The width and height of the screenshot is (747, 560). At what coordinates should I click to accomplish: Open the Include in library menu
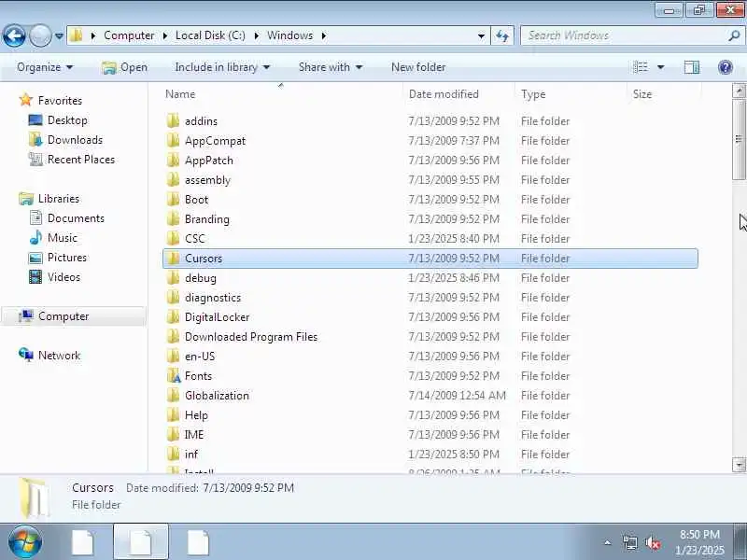[x=222, y=67]
